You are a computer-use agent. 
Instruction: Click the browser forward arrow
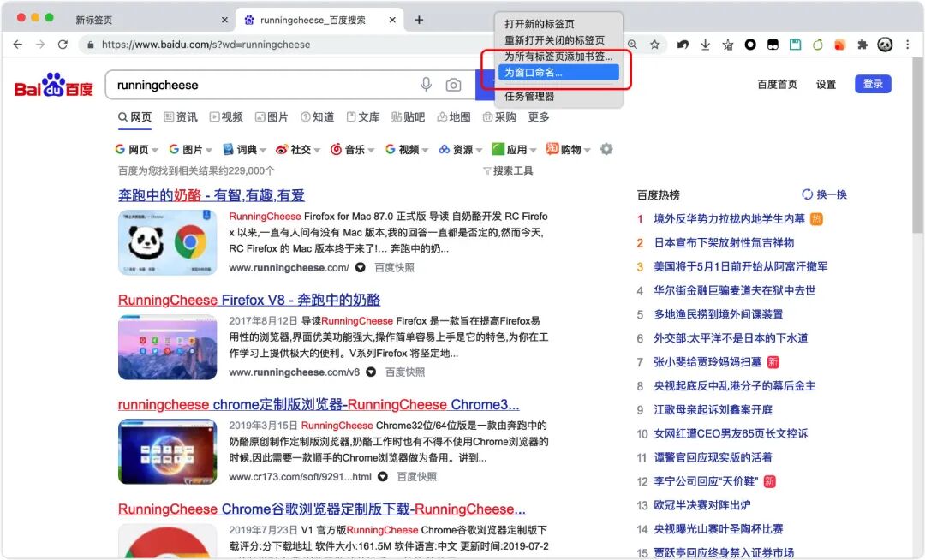tap(40, 45)
